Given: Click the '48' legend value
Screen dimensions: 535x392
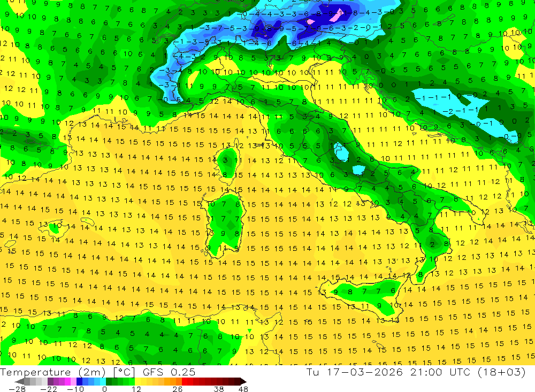Looking at the screenshot, I should coord(243,389).
